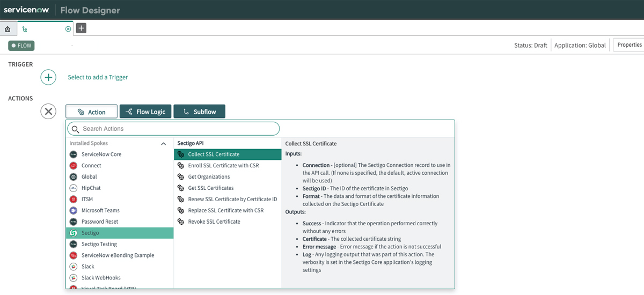
Task: Switch to the Subflow tab
Action: point(199,112)
